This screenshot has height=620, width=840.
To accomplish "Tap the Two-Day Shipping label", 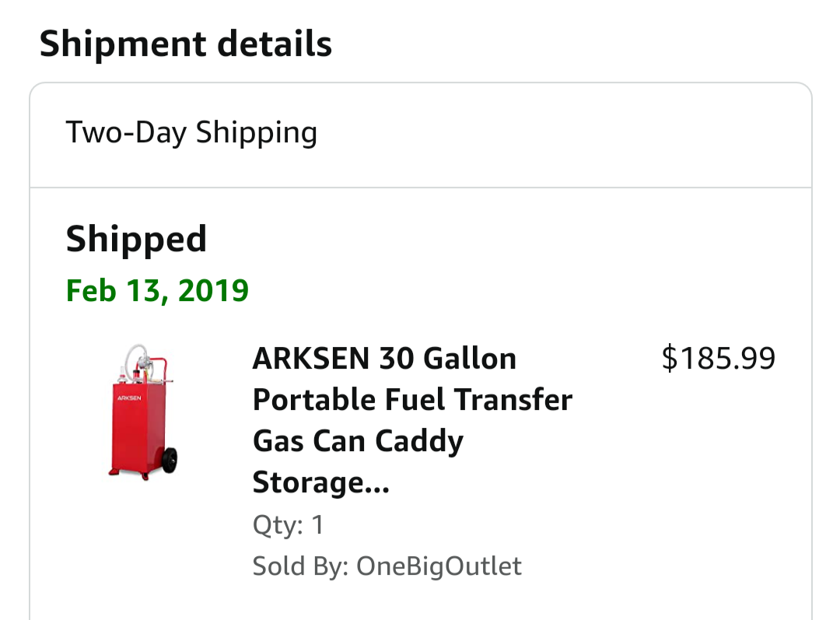I will pyautogui.click(x=191, y=132).
